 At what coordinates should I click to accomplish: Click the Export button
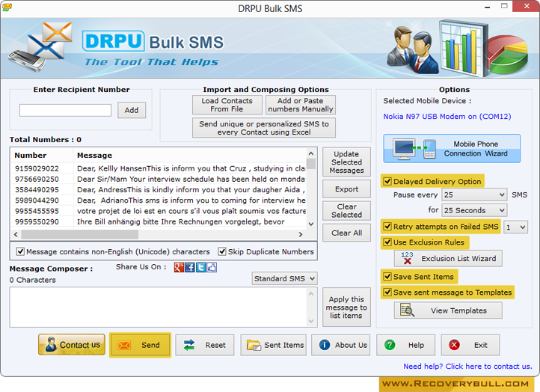346,189
